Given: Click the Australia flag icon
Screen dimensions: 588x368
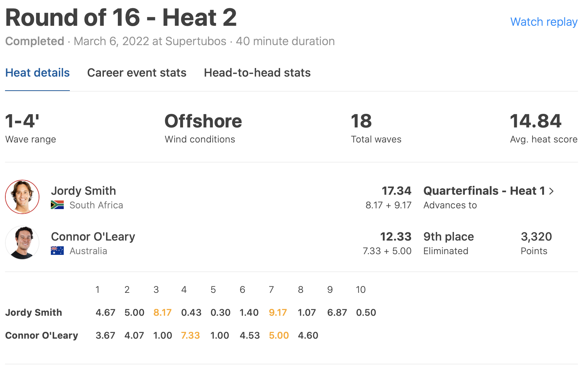Looking at the screenshot, I should (x=57, y=251).
